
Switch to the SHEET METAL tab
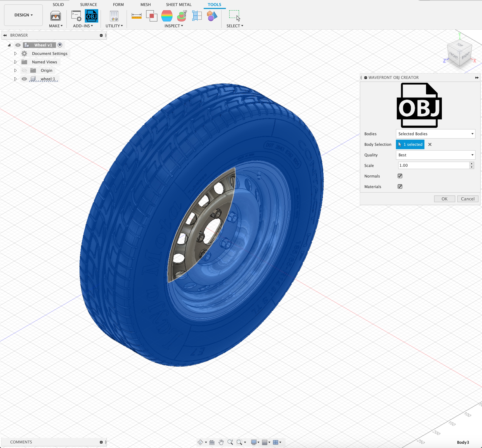point(179,5)
